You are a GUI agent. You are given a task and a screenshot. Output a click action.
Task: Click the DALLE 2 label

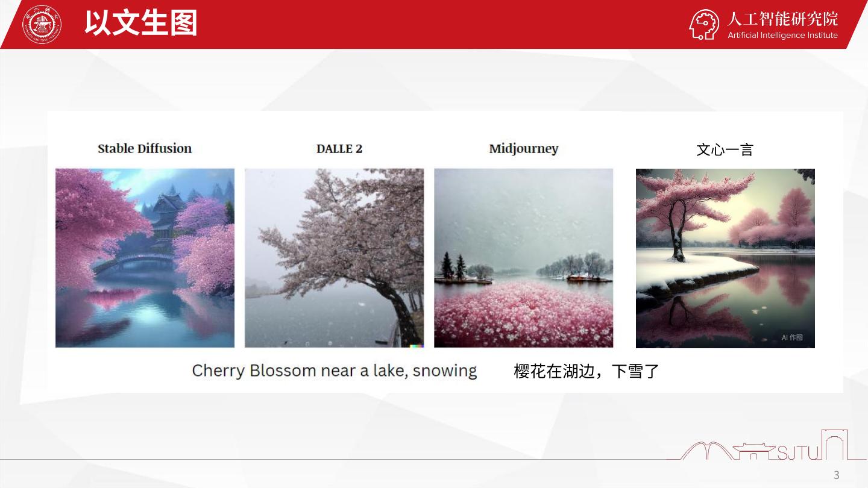(x=339, y=149)
